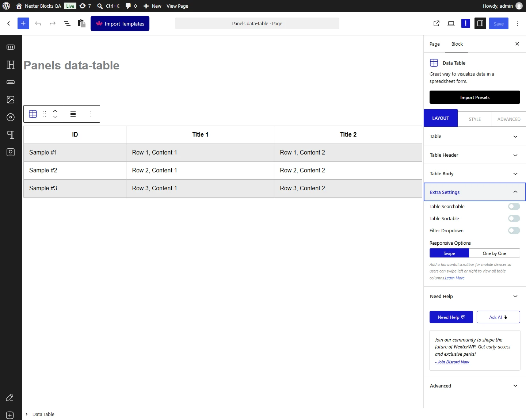
Task: Click the Ask AI button
Action: 498,317
